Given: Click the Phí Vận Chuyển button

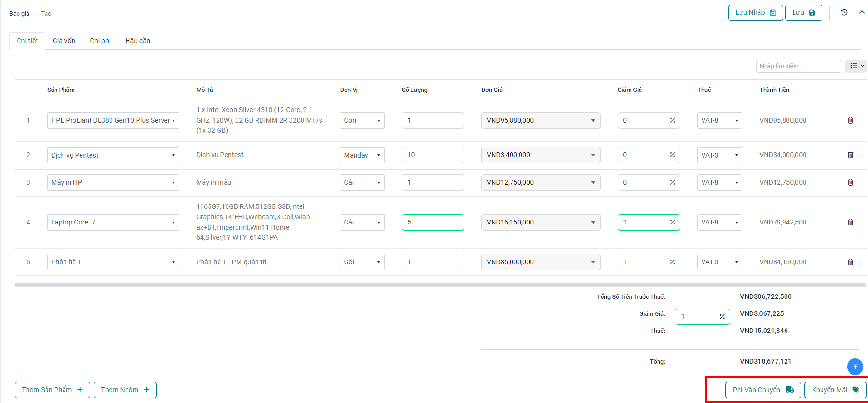Looking at the screenshot, I should (x=762, y=390).
